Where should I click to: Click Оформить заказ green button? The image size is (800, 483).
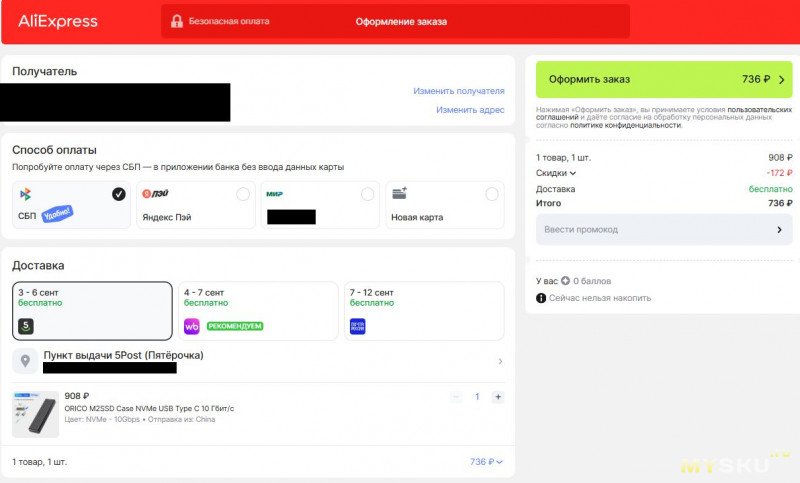click(664, 80)
